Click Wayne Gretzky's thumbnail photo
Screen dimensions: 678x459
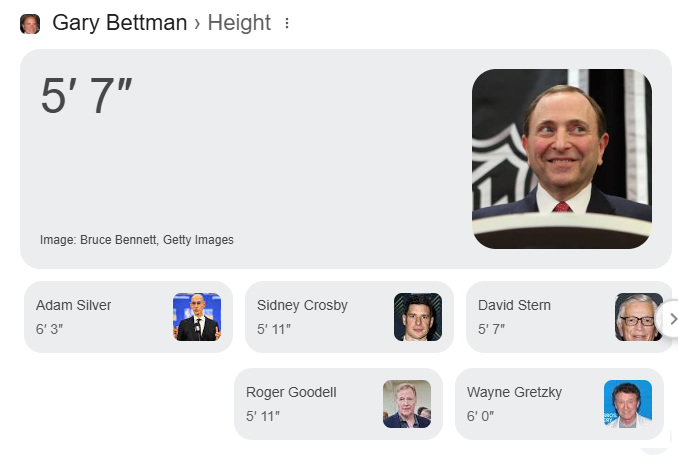[627, 404]
